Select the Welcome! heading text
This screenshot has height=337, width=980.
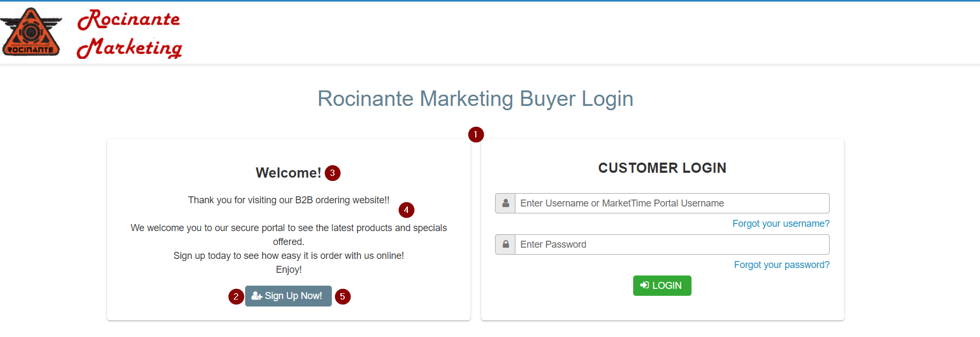coord(288,173)
